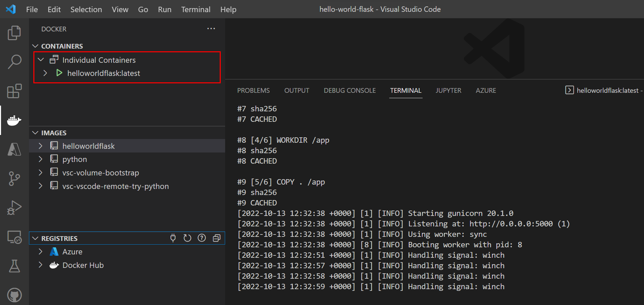Open the Extensions view

14,91
